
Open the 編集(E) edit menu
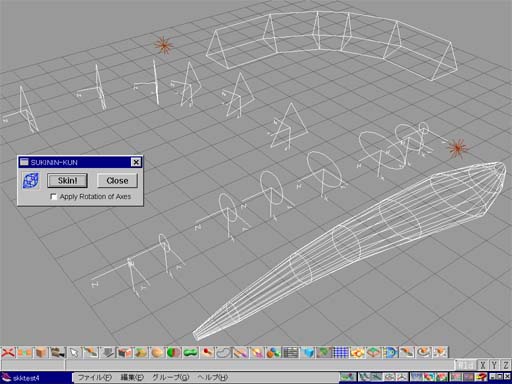[132, 377]
